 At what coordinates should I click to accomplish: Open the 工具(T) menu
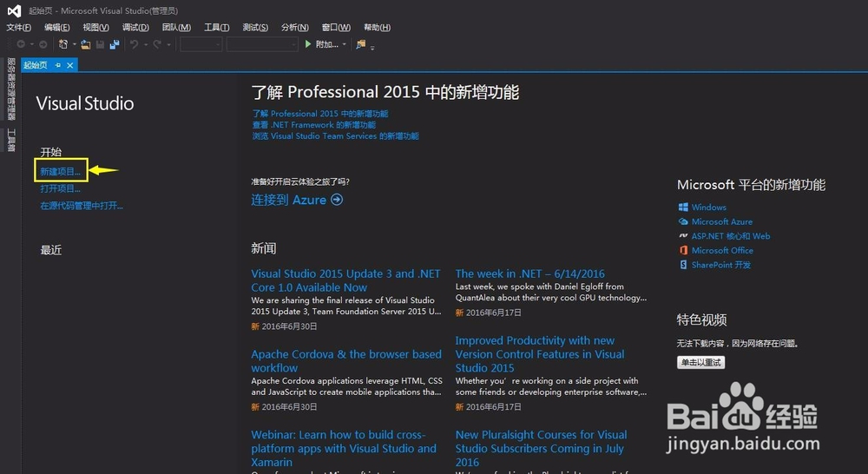click(x=216, y=27)
